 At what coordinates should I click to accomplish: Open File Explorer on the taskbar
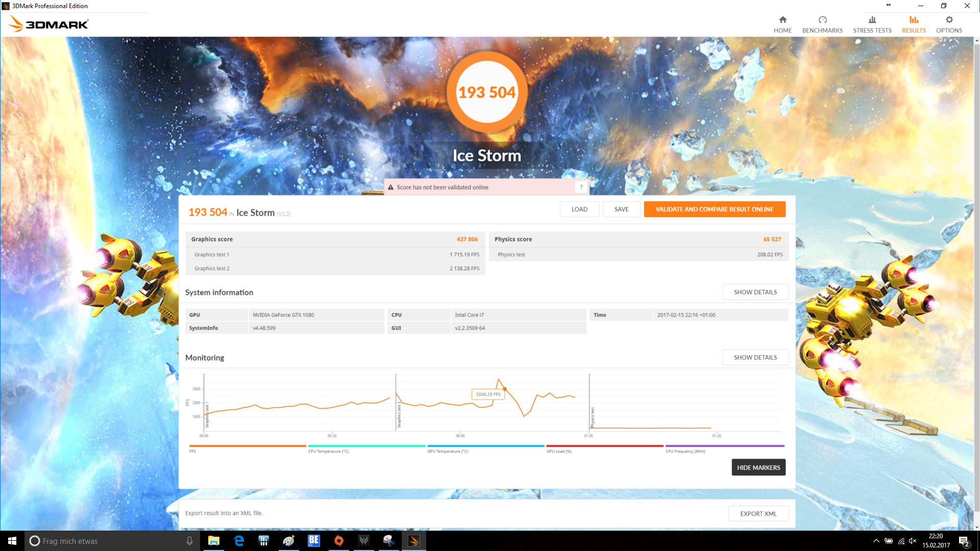[214, 541]
